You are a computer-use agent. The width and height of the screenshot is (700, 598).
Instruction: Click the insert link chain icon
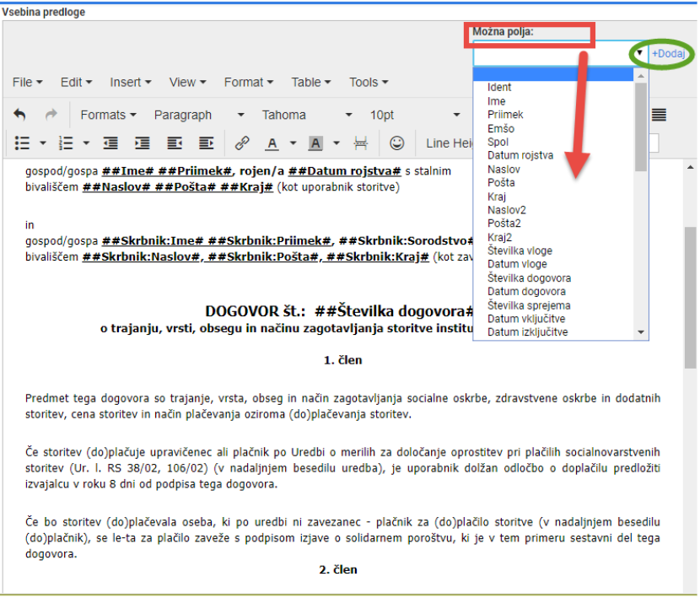tap(242, 143)
